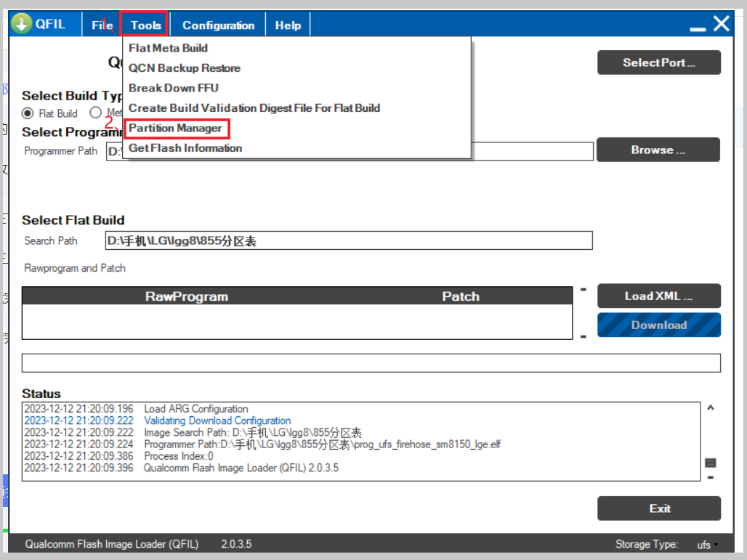This screenshot has height=560, width=747.
Task: Open the Storage Type ufs dropdown
Action: (x=704, y=545)
